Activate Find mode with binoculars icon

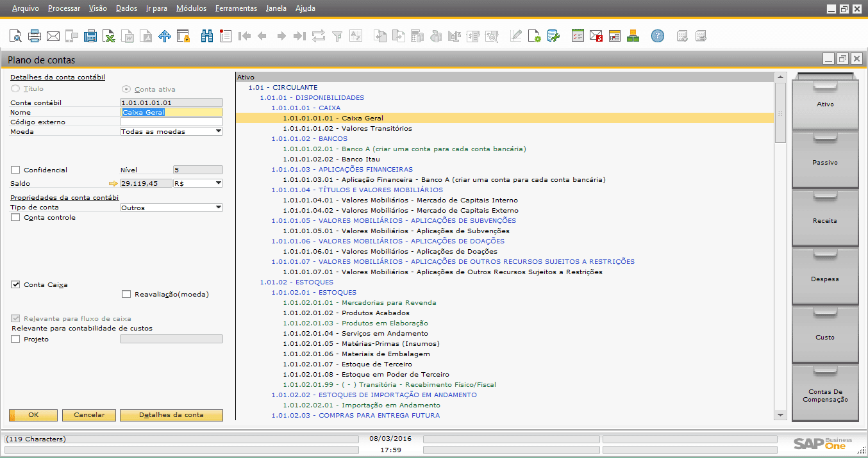click(x=206, y=36)
